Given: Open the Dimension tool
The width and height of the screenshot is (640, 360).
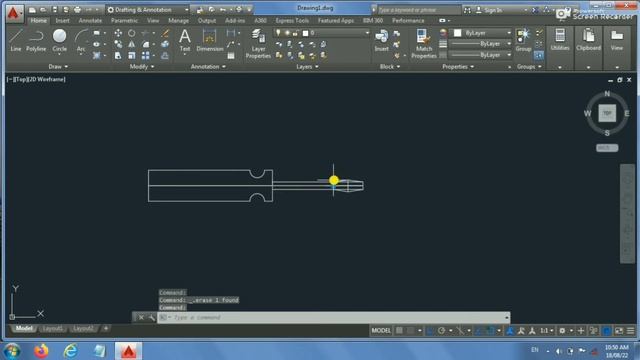Looking at the screenshot, I should [x=209, y=40].
